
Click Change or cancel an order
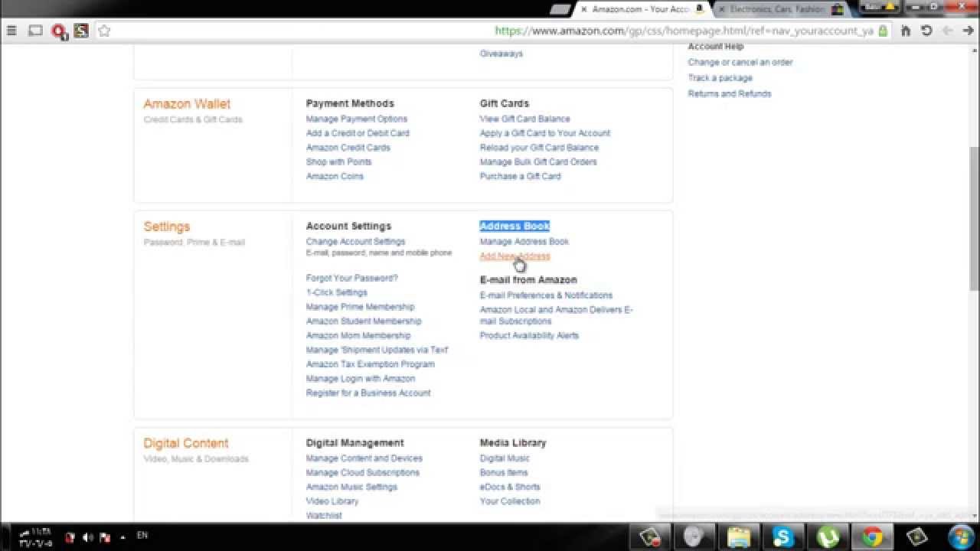tap(740, 63)
